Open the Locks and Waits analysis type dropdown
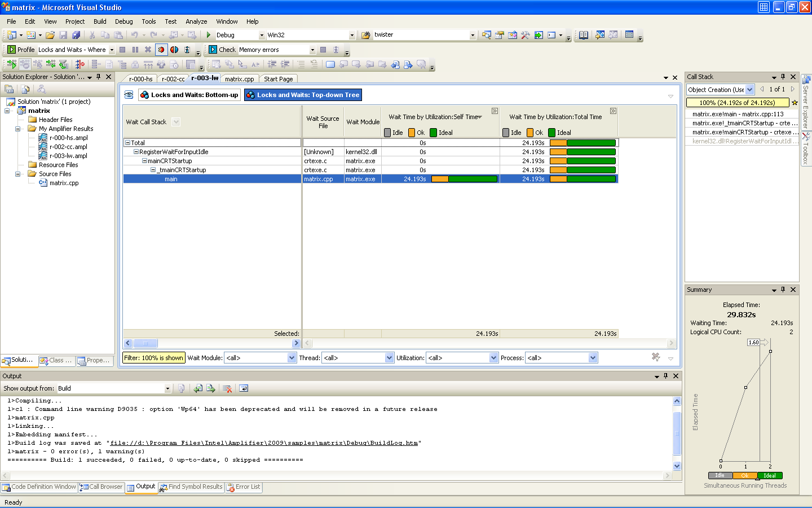 click(x=112, y=50)
